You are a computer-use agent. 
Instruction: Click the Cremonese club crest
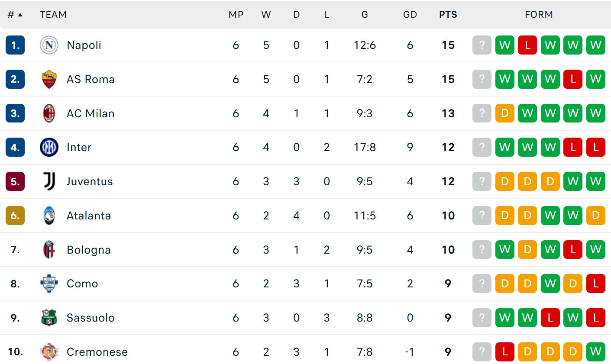click(49, 351)
